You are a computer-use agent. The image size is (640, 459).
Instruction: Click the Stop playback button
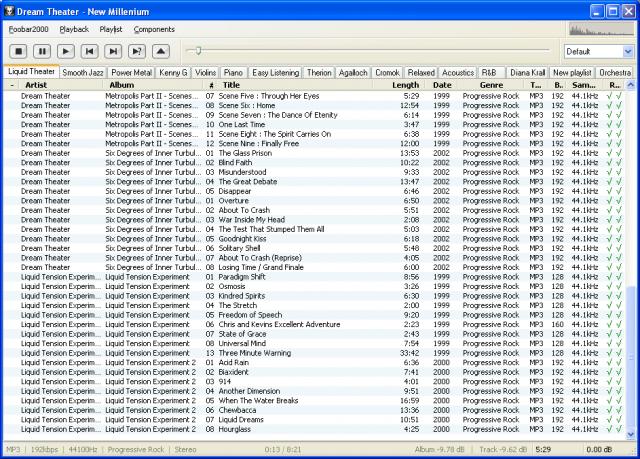click(18, 50)
